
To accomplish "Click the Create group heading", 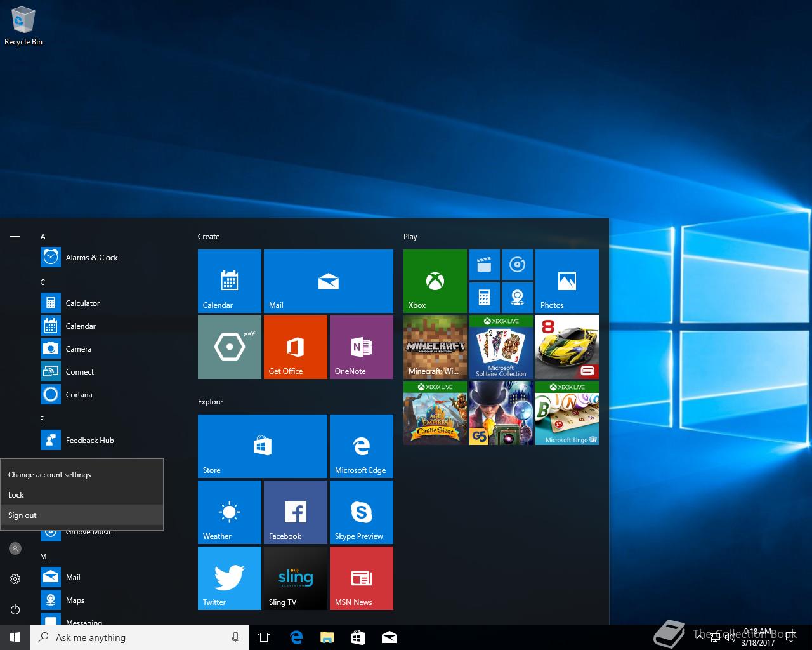I will [209, 237].
